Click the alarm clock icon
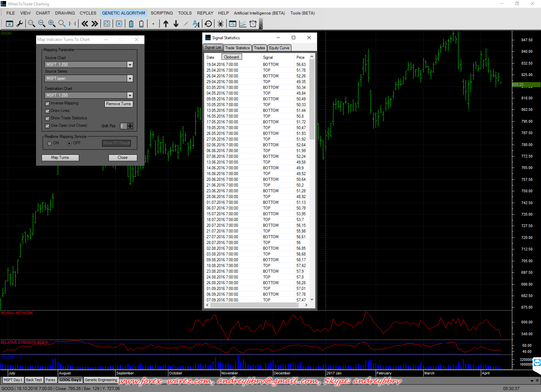Screen dimensions: 541x392 coord(253,24)
